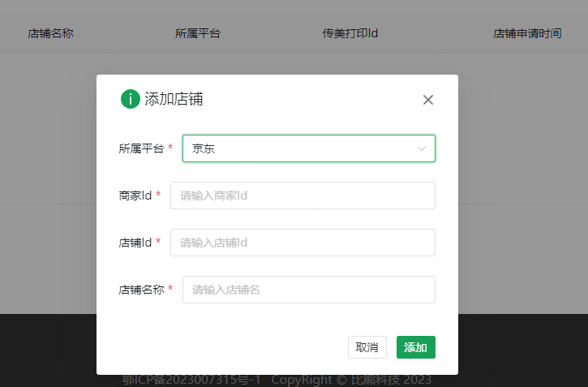Click the 传美打印Id table column header
588x387 pixels.
[350, 33]
